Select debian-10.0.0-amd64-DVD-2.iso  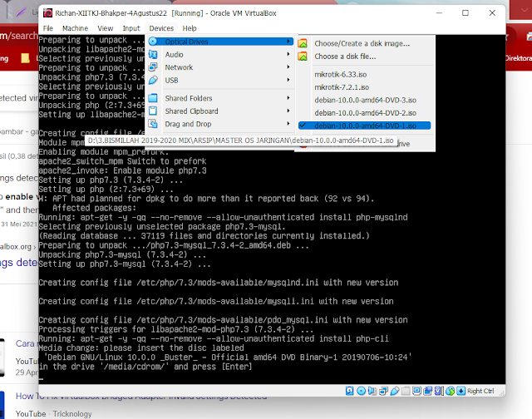365,113
